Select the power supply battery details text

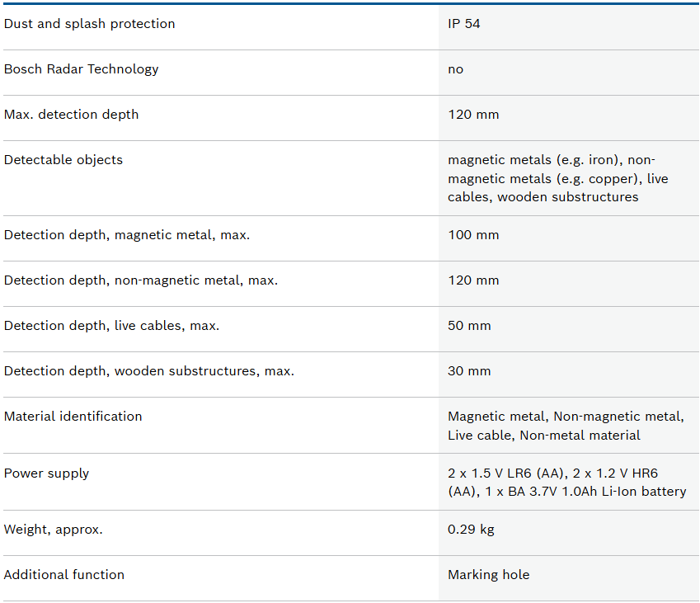[567, 483]
